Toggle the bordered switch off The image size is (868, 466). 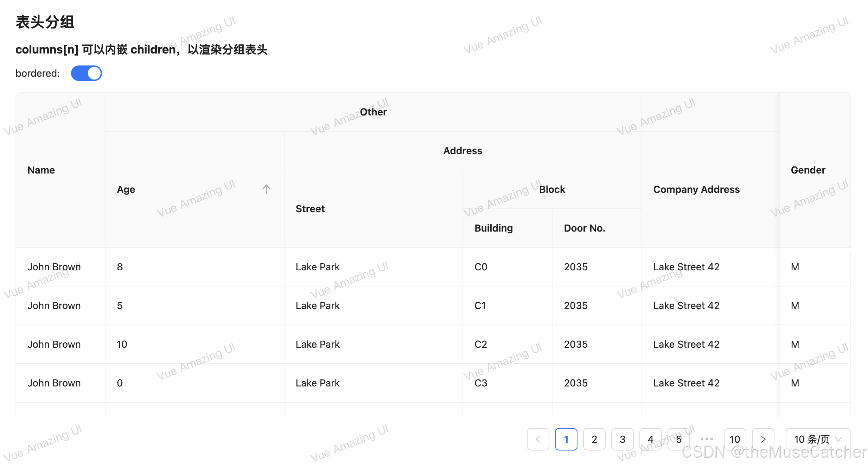[x=87, y=73]
